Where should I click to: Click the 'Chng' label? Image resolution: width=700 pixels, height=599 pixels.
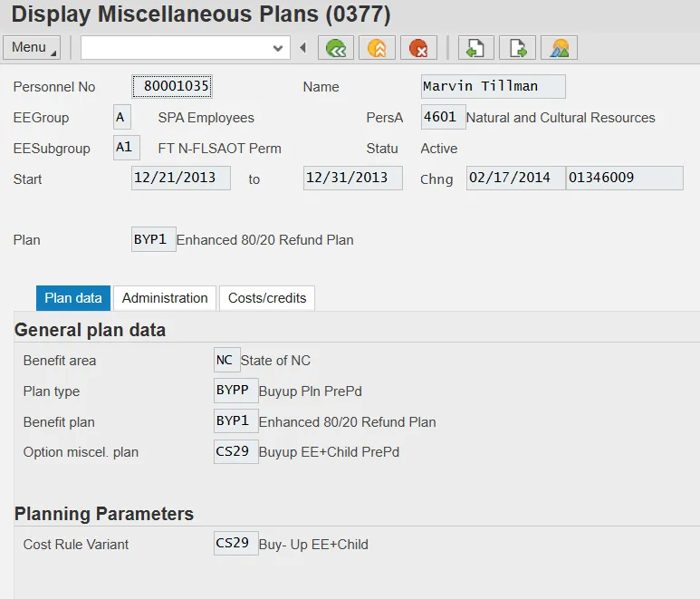coord(436,179)
